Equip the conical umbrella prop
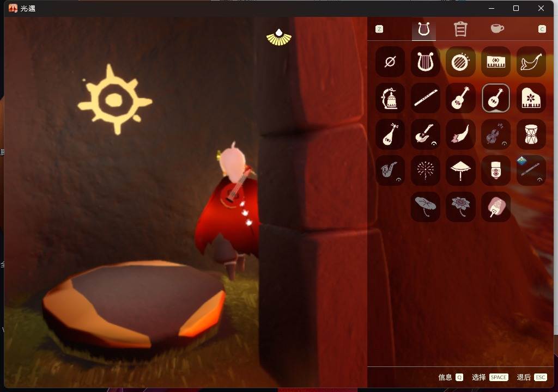 (x=460, y=170)
